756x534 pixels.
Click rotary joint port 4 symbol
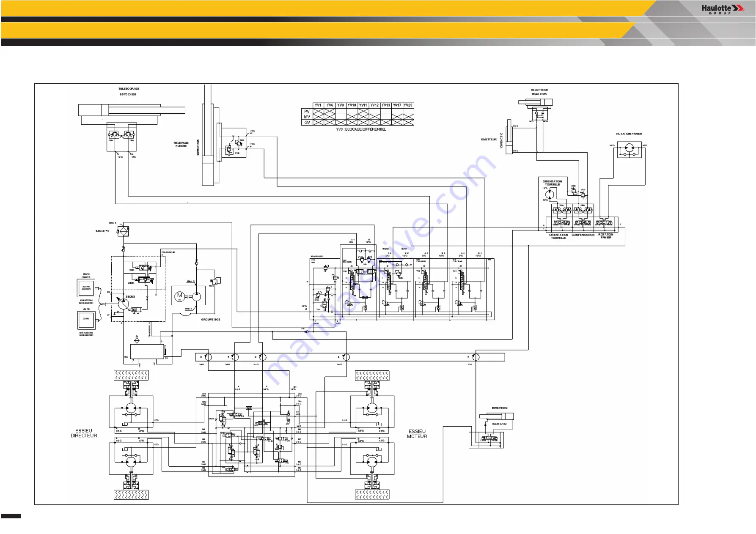pos(346,357)
